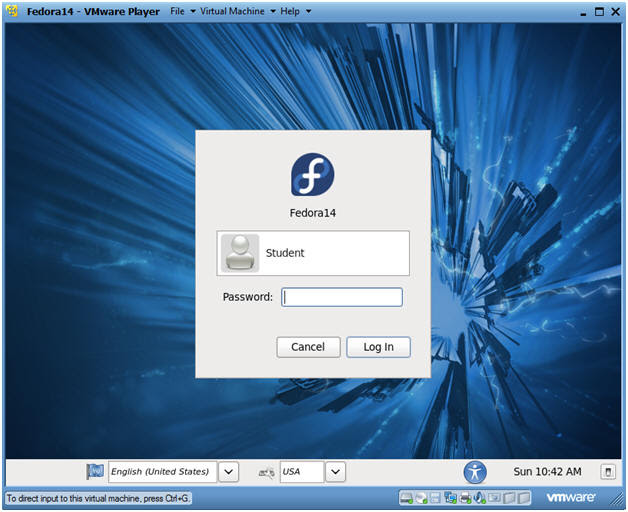Select the Student user entry
This screenshot has width=628, height=512.
coord(313,253)
